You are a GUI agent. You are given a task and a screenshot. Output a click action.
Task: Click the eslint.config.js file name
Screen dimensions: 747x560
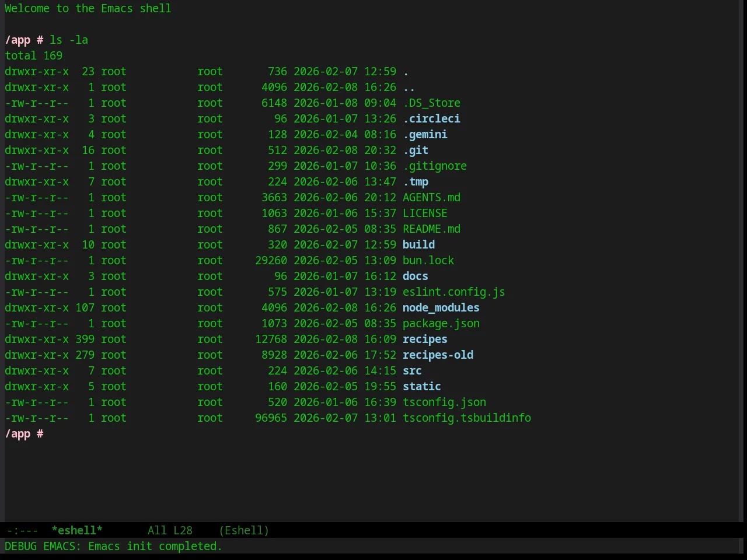(454, 292)
